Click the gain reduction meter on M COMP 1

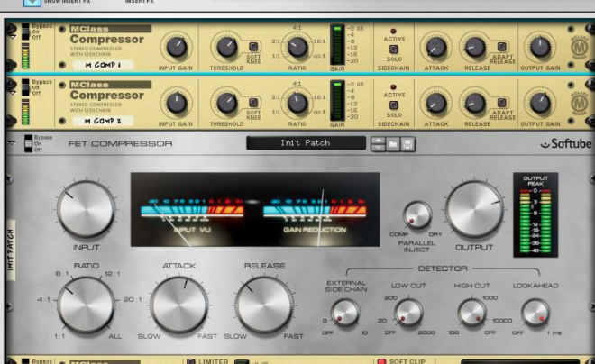point(337,45)
